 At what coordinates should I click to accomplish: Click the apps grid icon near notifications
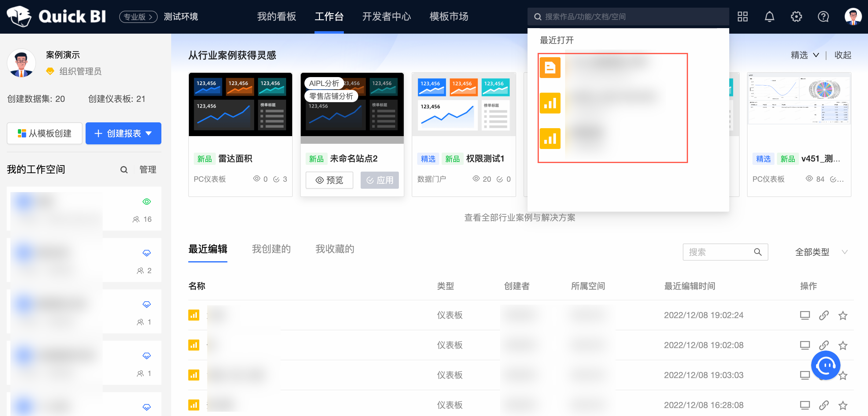click(x=742, y=17)
